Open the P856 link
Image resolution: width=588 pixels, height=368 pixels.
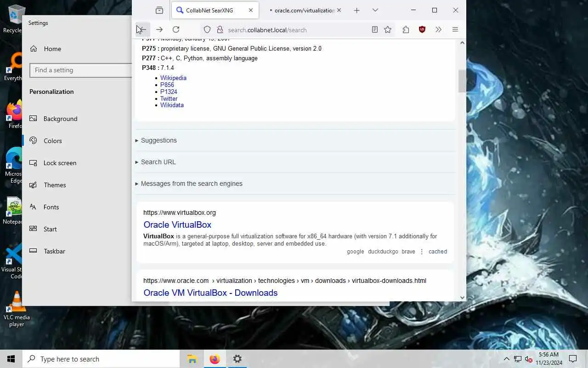pyautogui.click(x=167, y=85)
